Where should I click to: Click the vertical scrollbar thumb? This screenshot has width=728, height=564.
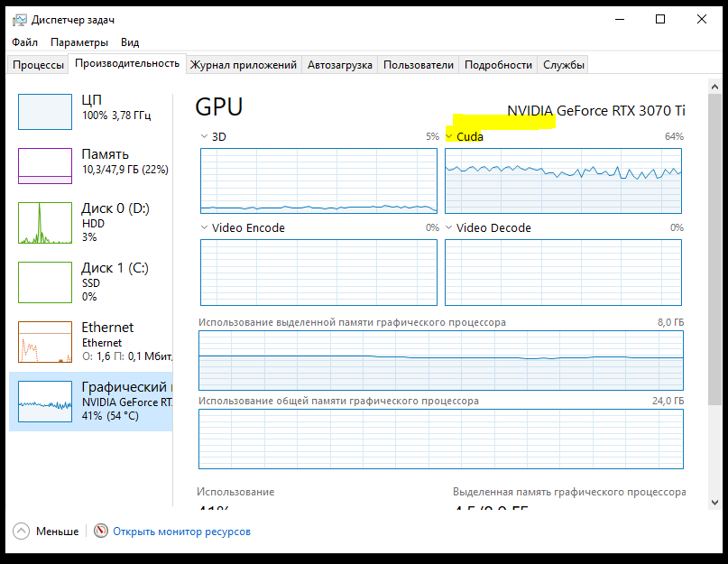pyautogui.click(x=714, y=249)
